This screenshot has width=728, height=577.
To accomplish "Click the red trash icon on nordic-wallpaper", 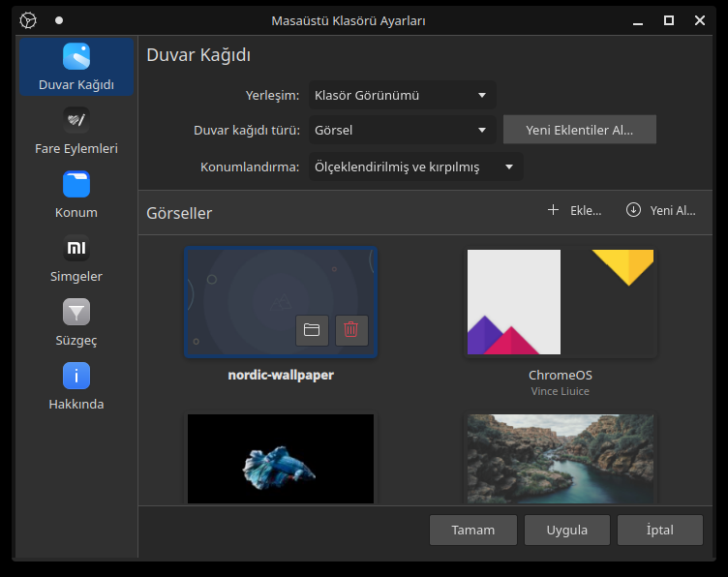I will (x=351, y=330).
